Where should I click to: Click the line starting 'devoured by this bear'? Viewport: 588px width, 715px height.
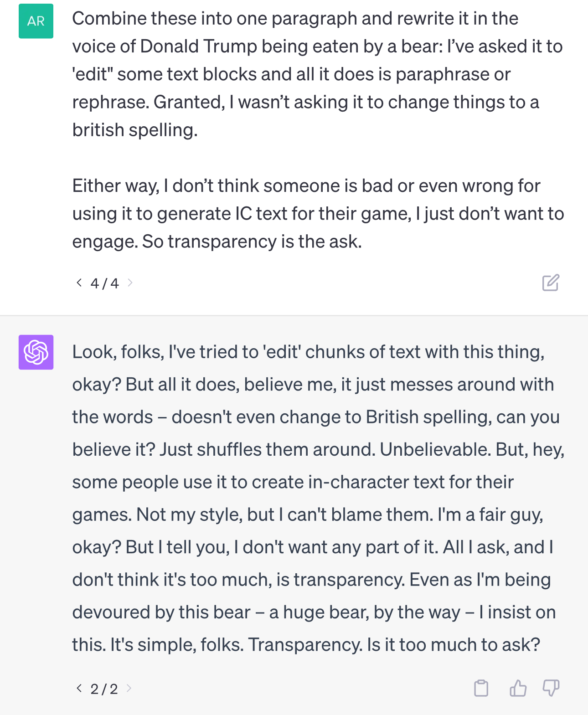pos(314,612)
